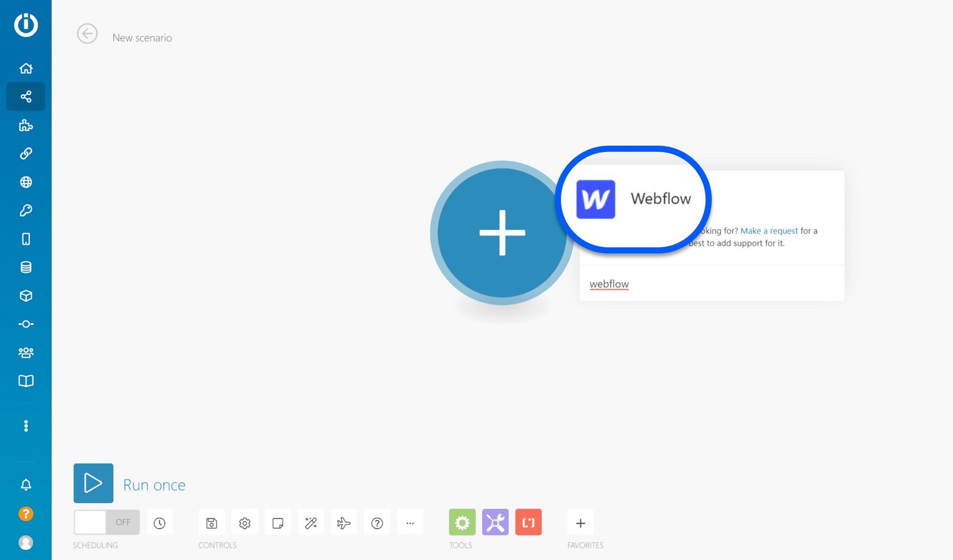Click the large plus module circle
Viewport: 953px width, 560px height.
pyautogui.click(x=502, y=233)
